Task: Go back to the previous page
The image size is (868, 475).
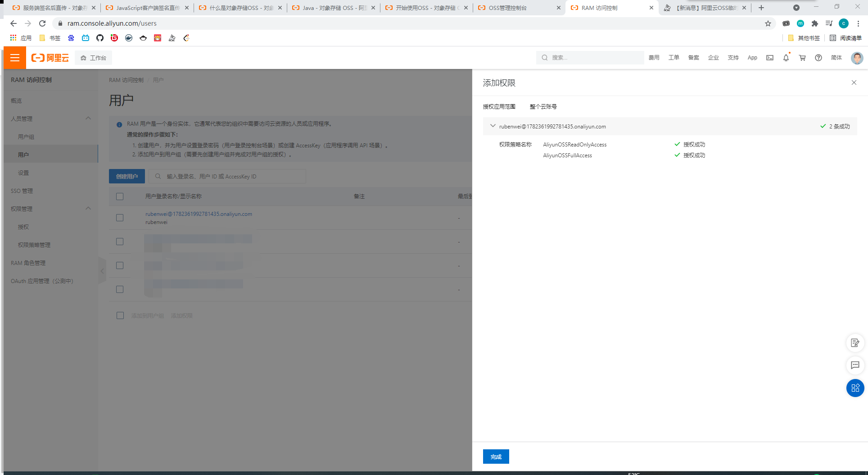Action: pyautogui.click(x=14, y=23)
